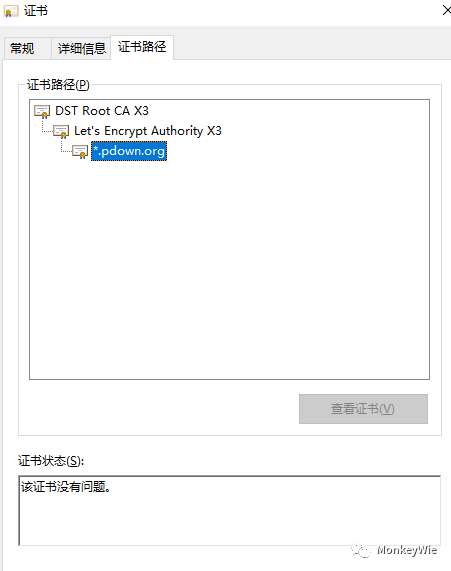Click the *.pdown.org certificate icon
The width and height of the screenshot is (451, 571).
tap(80, 151)
